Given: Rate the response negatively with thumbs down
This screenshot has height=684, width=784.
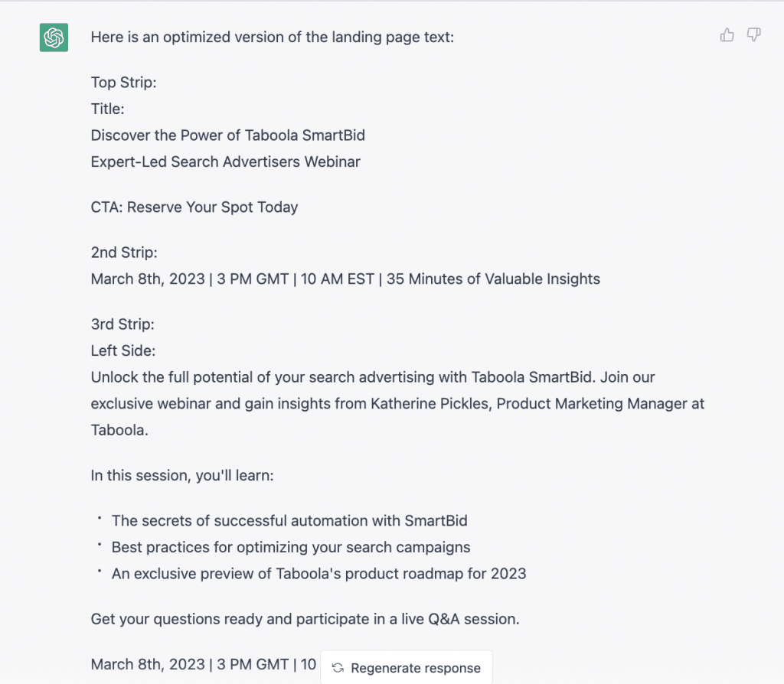Looking at the screenshot, I should click(x=754, y=34).
